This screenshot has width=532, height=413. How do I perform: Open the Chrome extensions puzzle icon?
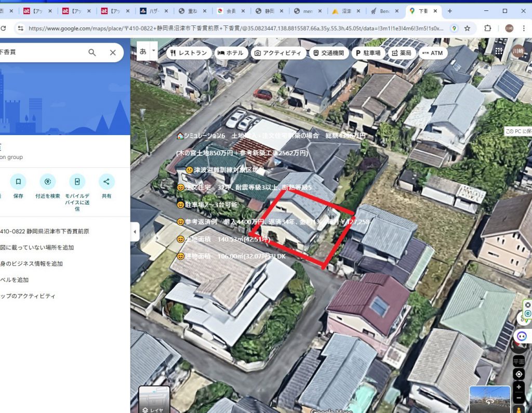click(487, 28)
